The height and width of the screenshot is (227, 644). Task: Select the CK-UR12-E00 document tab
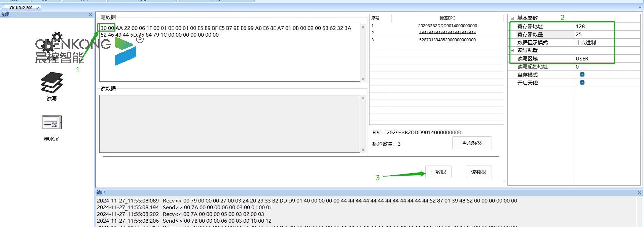tap(21, 8)
